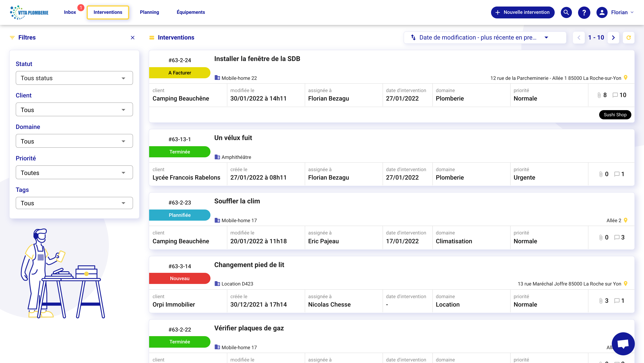Expand the Florian account menu chevron
Image resolution: width=644 pixels, height=363 pixels.
pyautogui.click(x=632, y=12)
